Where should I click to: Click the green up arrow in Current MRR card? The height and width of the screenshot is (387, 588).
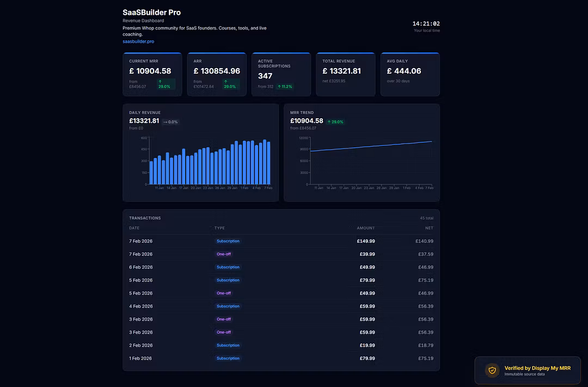[x=160, y=82]
